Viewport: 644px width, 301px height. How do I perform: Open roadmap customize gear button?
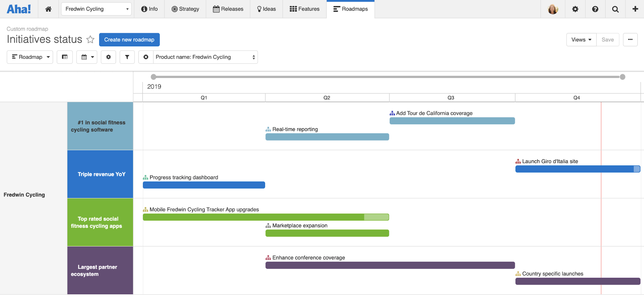pyautogui.click(x=109, y=57)
